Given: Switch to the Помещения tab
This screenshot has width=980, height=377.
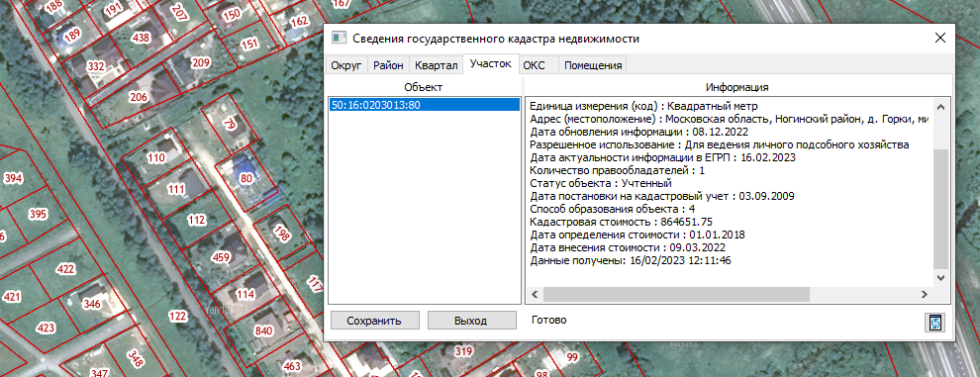Looking at the screenshot, I should [x=593, y=65].
